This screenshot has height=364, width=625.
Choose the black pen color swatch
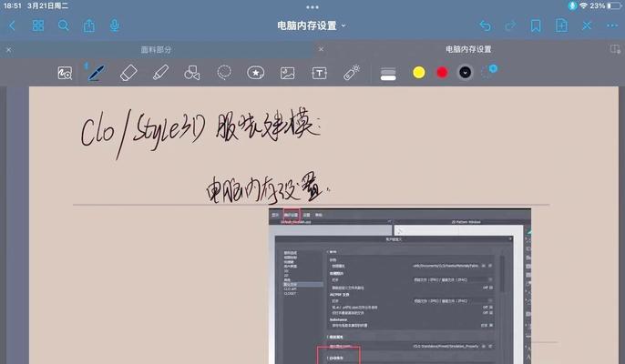(x=466, y=73)
